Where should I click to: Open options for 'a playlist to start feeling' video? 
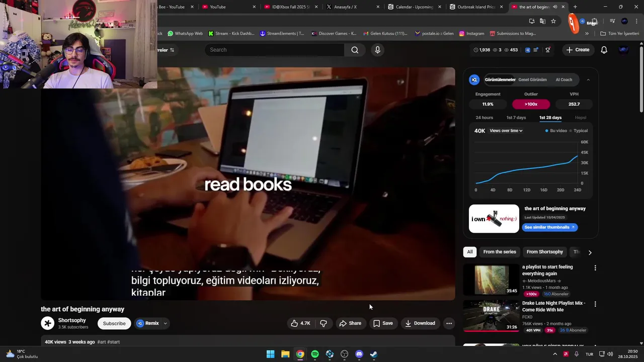[x=595, y=268]
